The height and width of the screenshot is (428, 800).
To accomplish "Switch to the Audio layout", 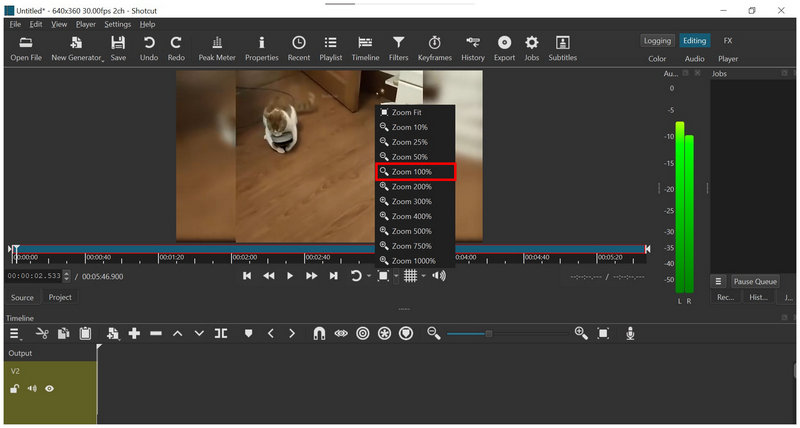I will click(x=694, y=59).
